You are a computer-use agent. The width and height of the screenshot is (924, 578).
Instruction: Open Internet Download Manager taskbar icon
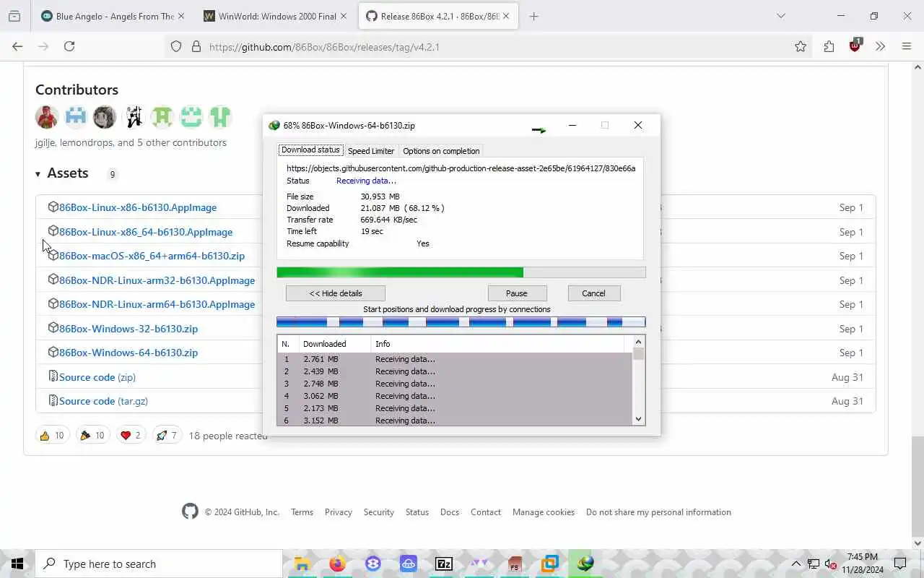(x=585, y=564)
